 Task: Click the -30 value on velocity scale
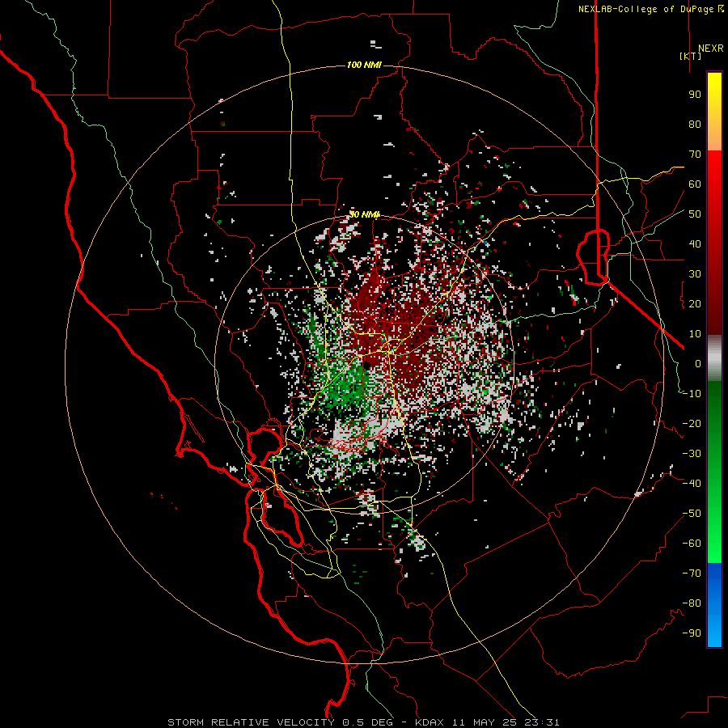click(x=692, y=454)
